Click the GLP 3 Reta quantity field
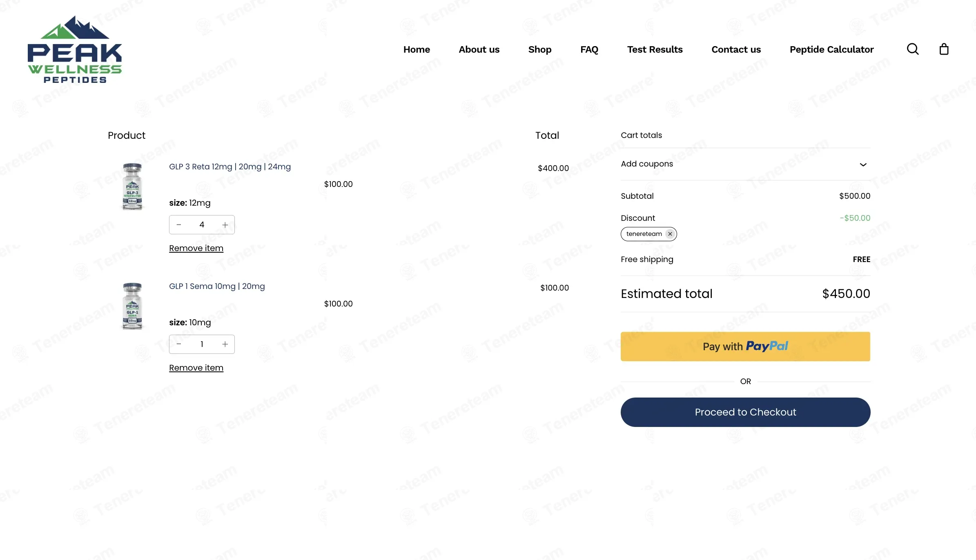Screen dimensions: 976x560 tap(202, 225)
